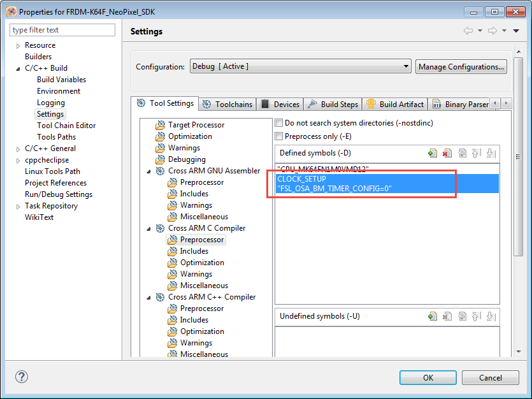
Task: Click the type filter text field
Action: coord(62,30)
